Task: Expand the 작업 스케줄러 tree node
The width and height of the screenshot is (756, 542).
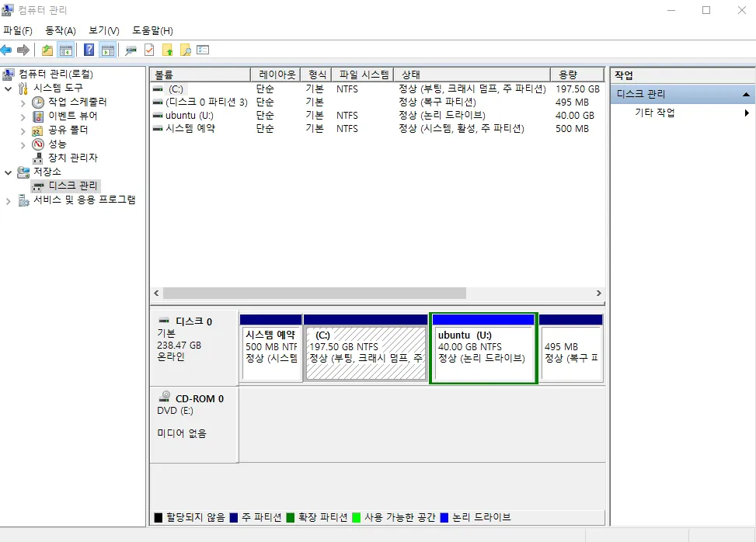Action: point(23,102)
